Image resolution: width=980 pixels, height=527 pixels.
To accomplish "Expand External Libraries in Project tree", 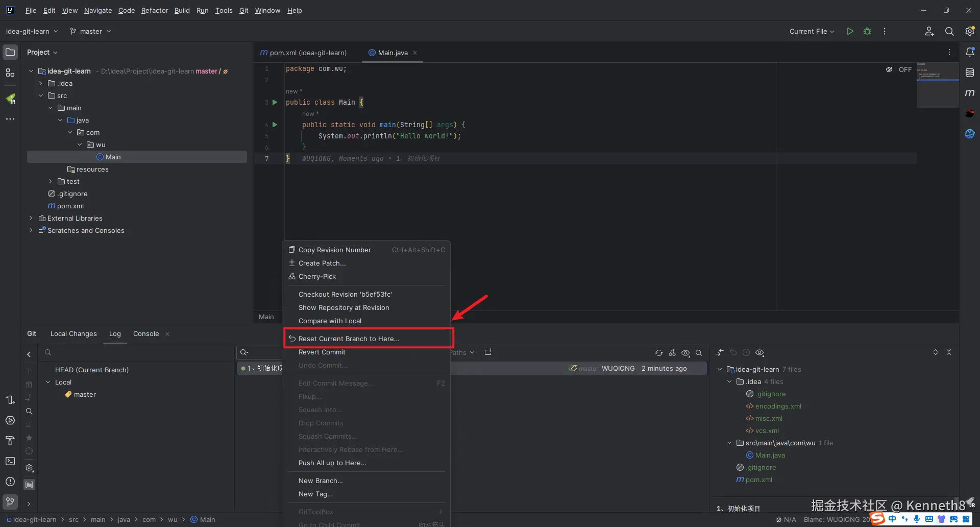I will pyautogui.click(x=31, y=218).
